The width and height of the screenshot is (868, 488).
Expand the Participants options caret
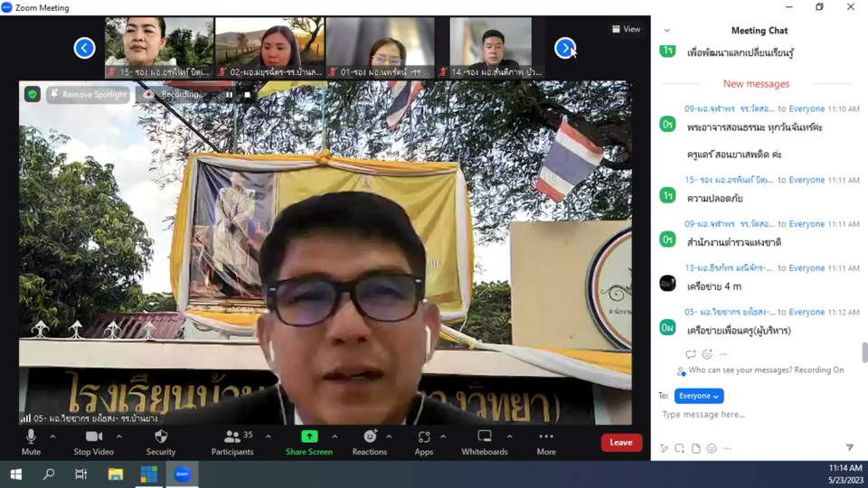[269, 436]
